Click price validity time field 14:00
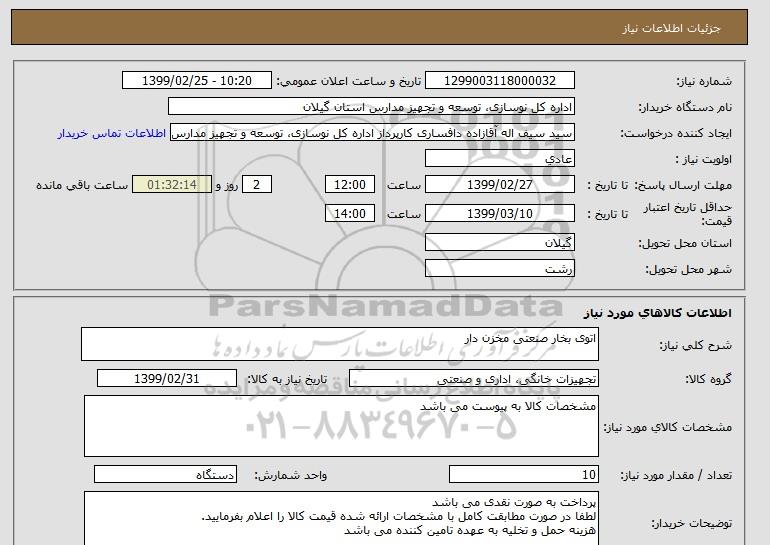 (x=350, y=214)
